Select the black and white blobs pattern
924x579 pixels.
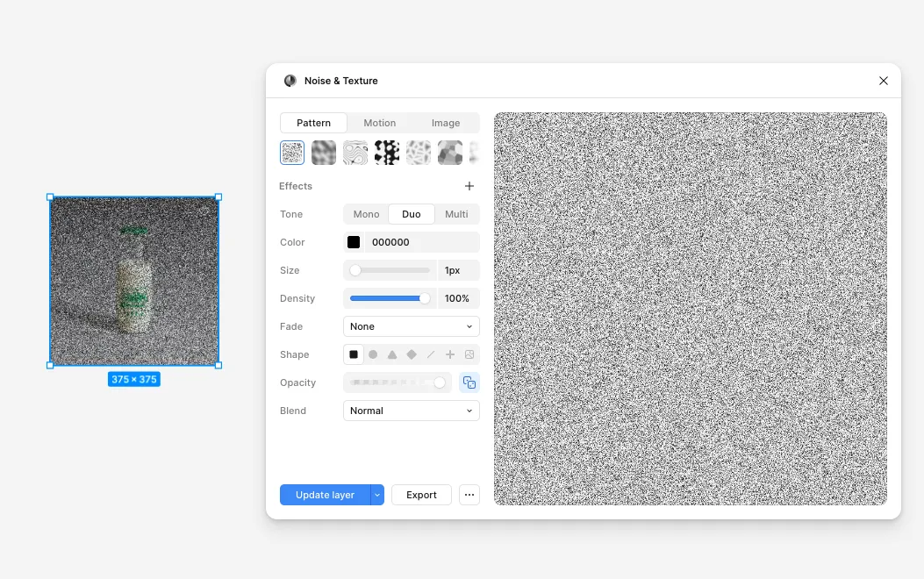click(x=387, y=153)
